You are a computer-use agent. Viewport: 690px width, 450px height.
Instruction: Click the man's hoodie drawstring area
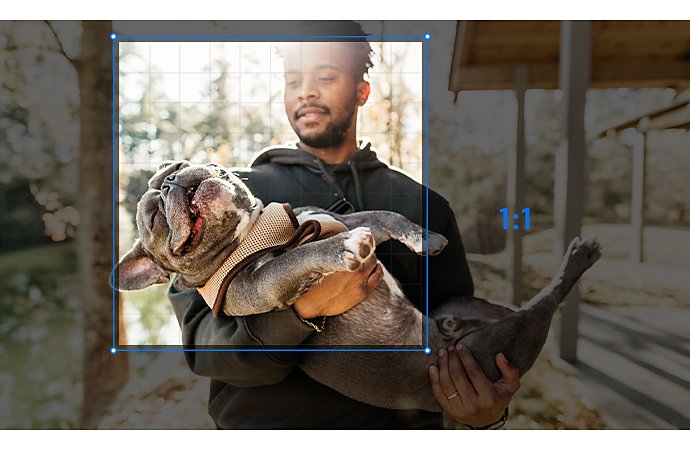[341, 185]
